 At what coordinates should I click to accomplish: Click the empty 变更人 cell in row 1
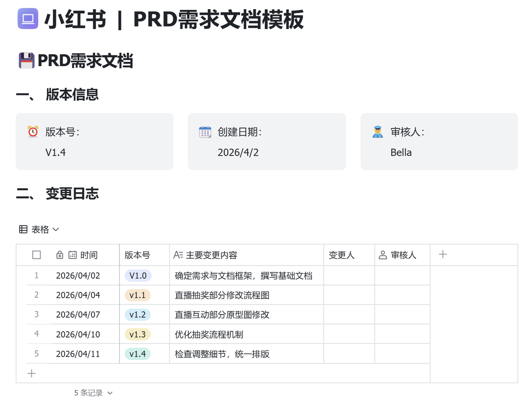349,275
